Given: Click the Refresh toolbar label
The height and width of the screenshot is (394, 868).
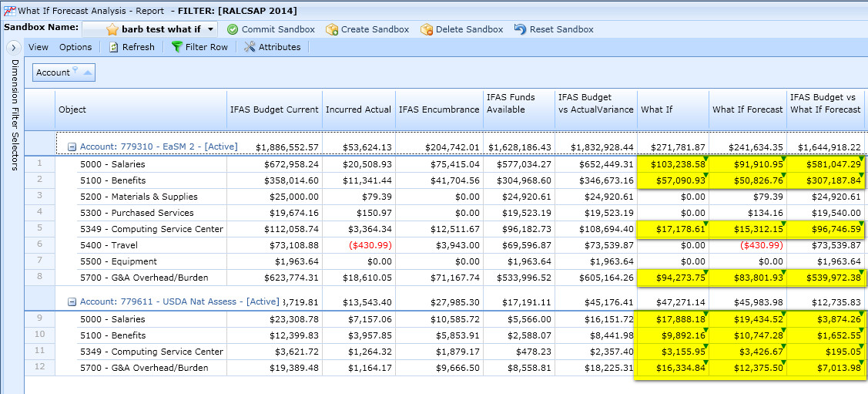Looking at the screenshot, I should (139, 47).
